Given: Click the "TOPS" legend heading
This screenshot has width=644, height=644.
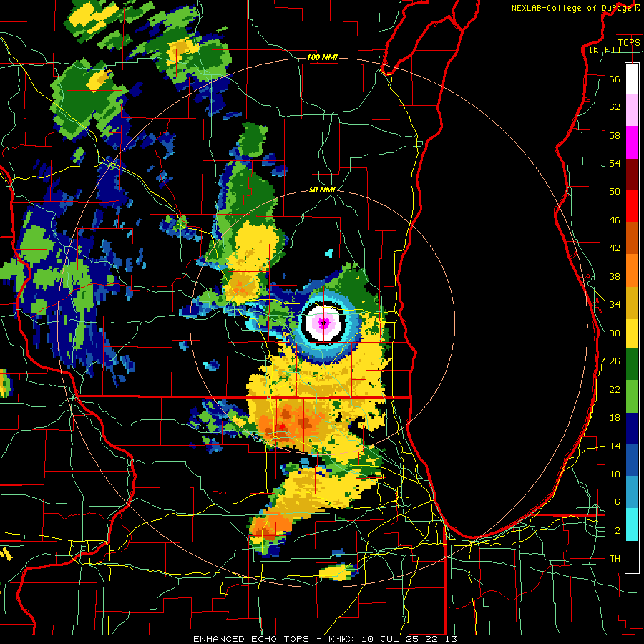Looking at the screenshot, I should (x=629, y=42).
